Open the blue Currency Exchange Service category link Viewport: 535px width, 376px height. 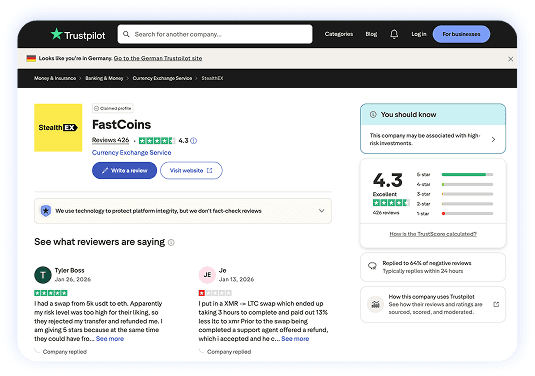132,153
